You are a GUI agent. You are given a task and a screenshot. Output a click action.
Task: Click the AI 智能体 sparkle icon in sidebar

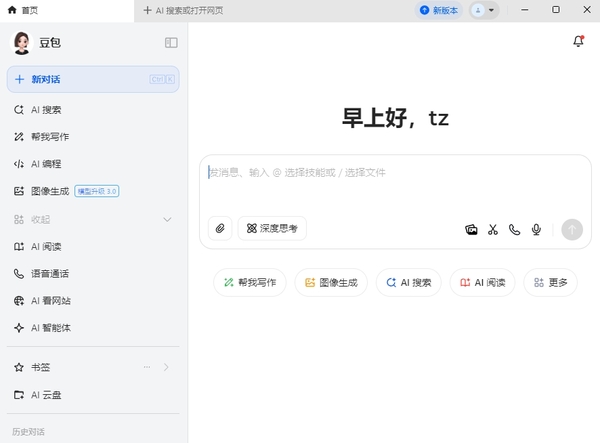click(x=19, y=328)
